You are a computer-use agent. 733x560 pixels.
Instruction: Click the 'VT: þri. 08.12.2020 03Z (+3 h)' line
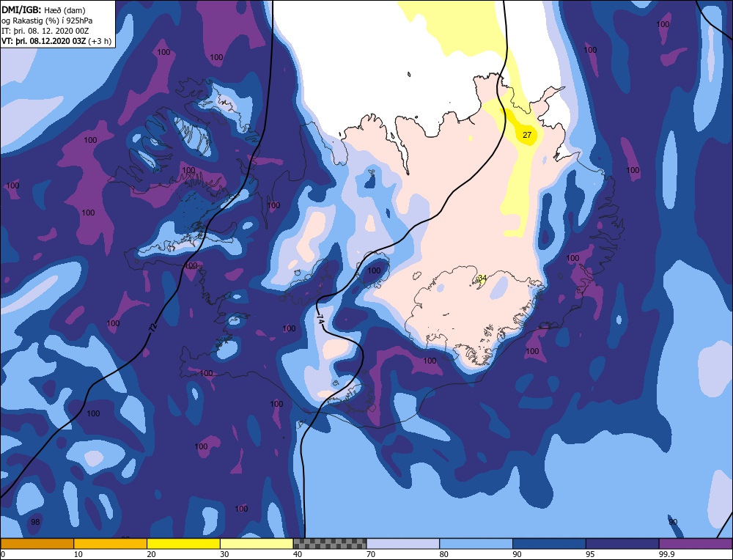[x=56, y=41]
